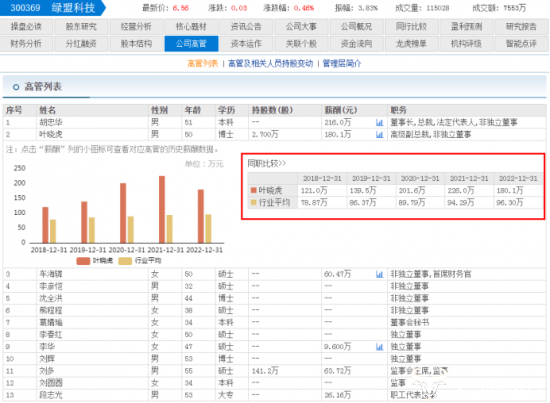Select name 段志光 in the list
The image size is (550, 403).
tap(51, 395)
